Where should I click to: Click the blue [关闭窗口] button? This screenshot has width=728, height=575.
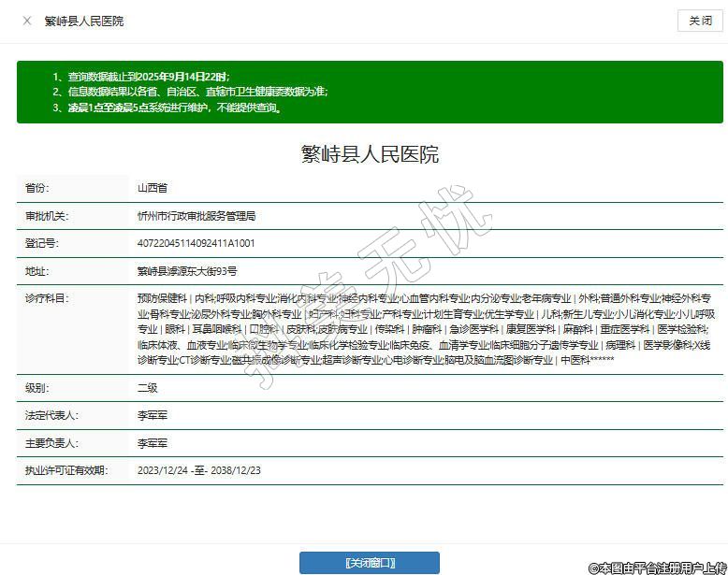coord(369,563)
